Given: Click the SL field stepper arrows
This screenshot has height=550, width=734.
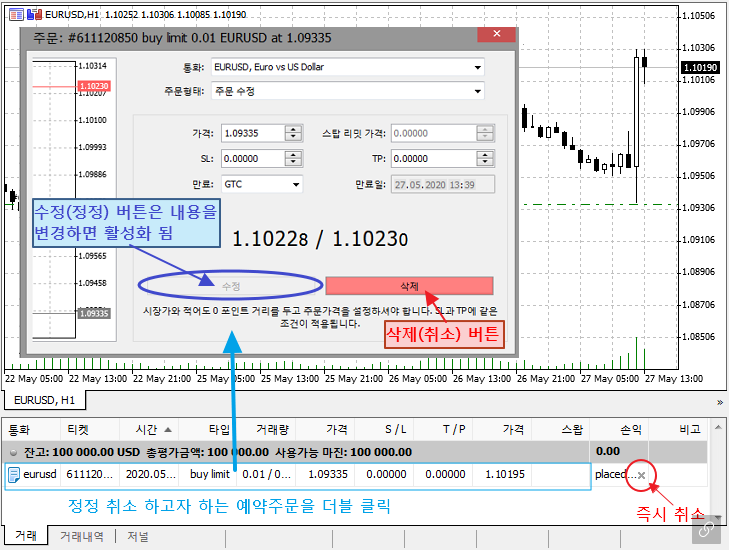Looking at the screenshot, I should tap(294, 159).
